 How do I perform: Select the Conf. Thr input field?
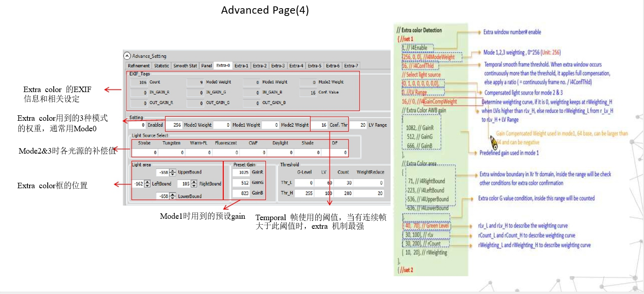pos(320,125)
